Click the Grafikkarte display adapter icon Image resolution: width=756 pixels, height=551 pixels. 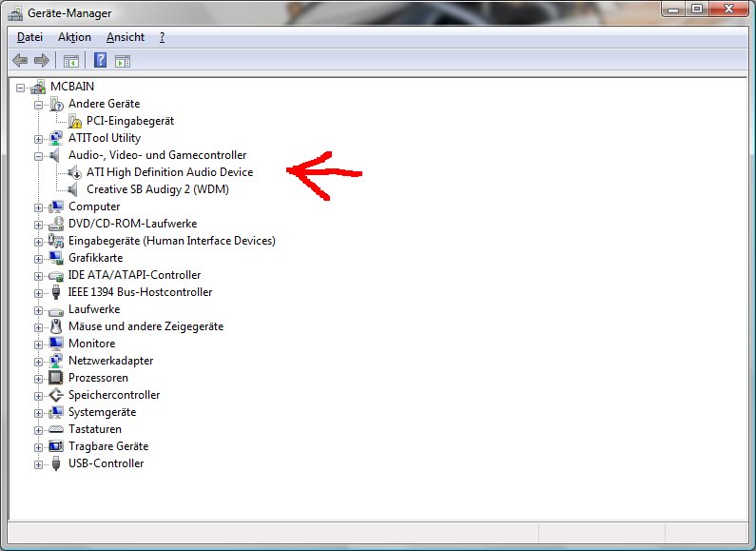(x=56, y=258)
